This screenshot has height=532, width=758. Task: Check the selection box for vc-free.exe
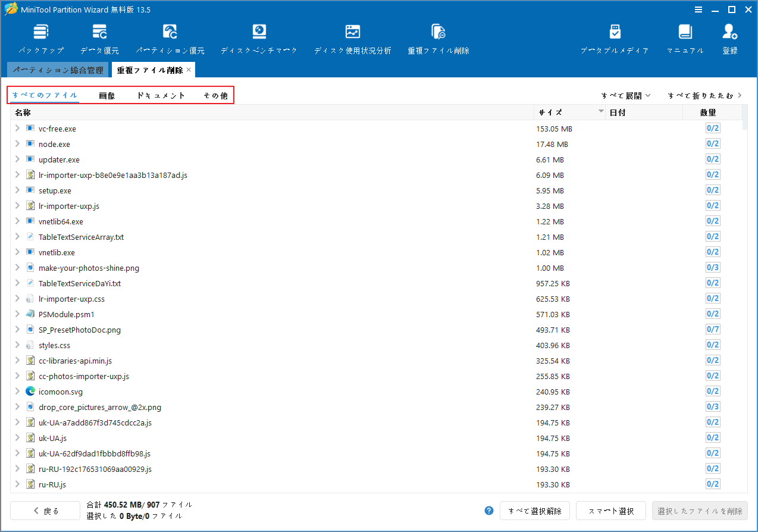[712, 128]
